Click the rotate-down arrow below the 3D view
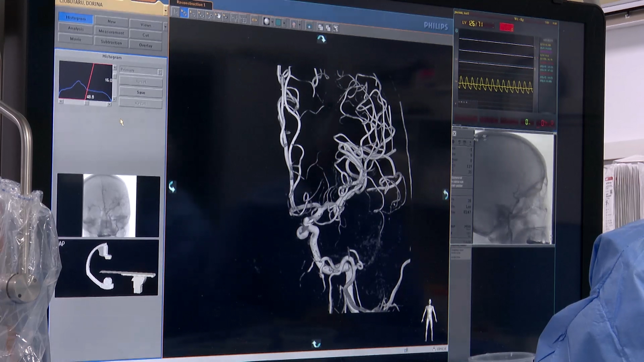 pos(316,344)
